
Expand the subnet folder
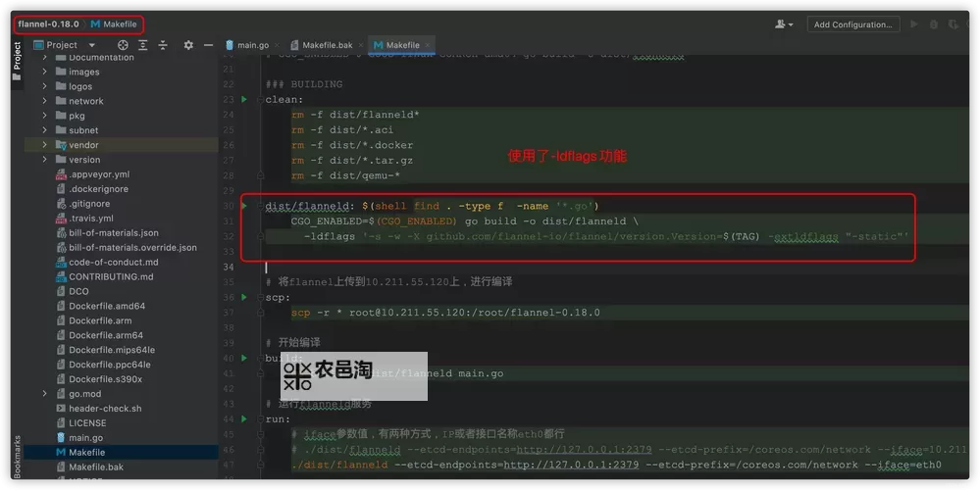coord(44,129)
